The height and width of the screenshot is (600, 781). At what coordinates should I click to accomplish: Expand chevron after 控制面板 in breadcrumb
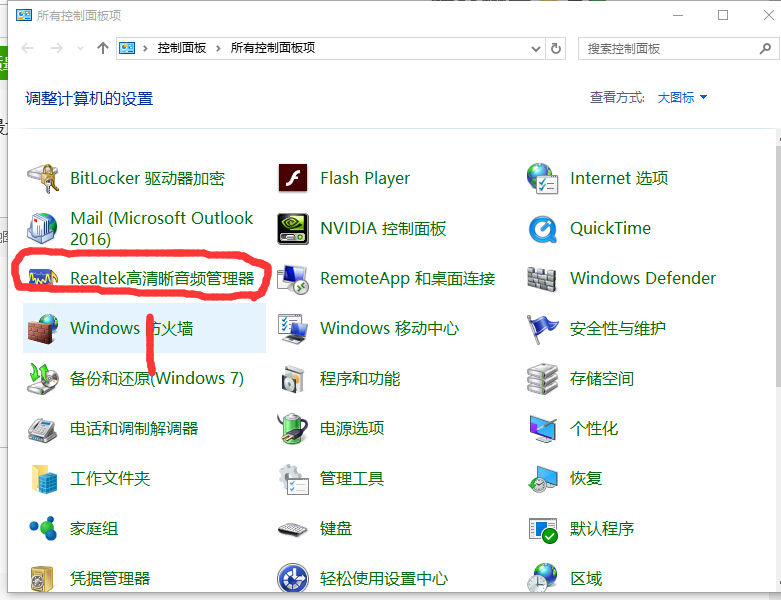[218, 48]
